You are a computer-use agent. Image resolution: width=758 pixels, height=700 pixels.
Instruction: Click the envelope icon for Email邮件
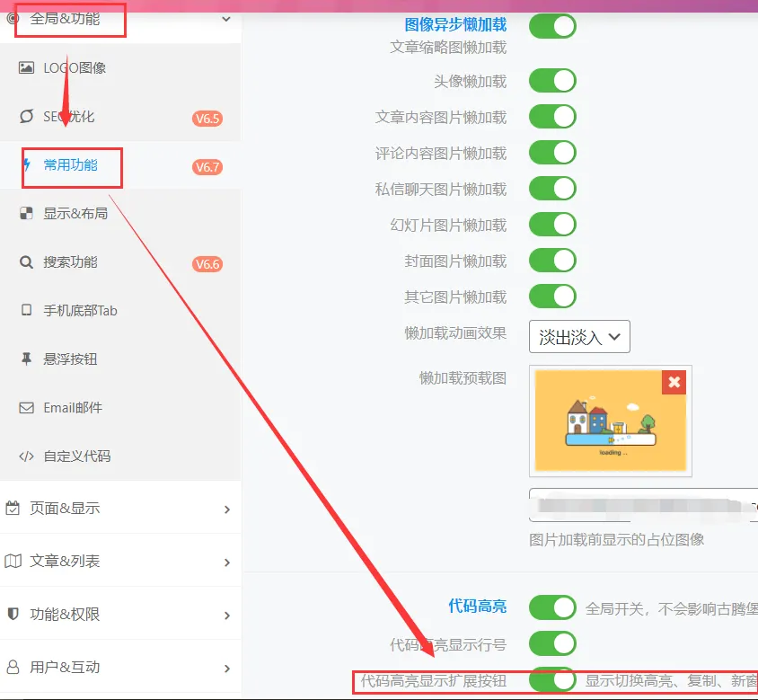click(26, 408)
